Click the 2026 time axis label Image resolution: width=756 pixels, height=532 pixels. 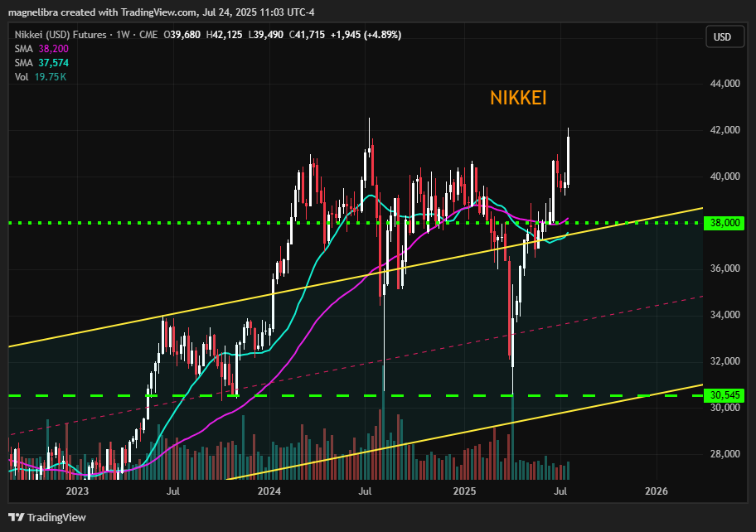point(657,491)
